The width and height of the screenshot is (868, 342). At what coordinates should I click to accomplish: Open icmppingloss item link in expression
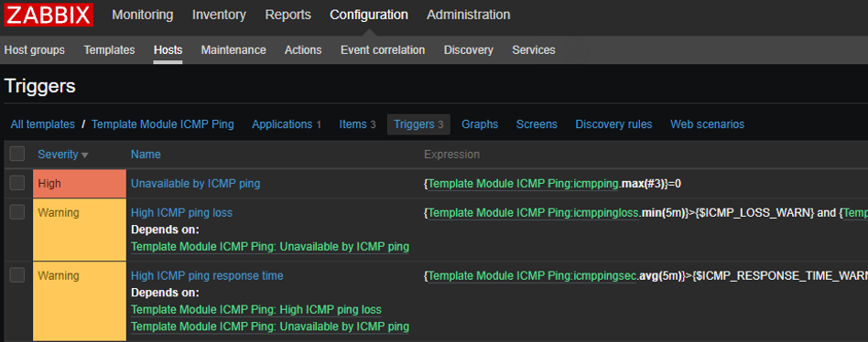(534, 213)
